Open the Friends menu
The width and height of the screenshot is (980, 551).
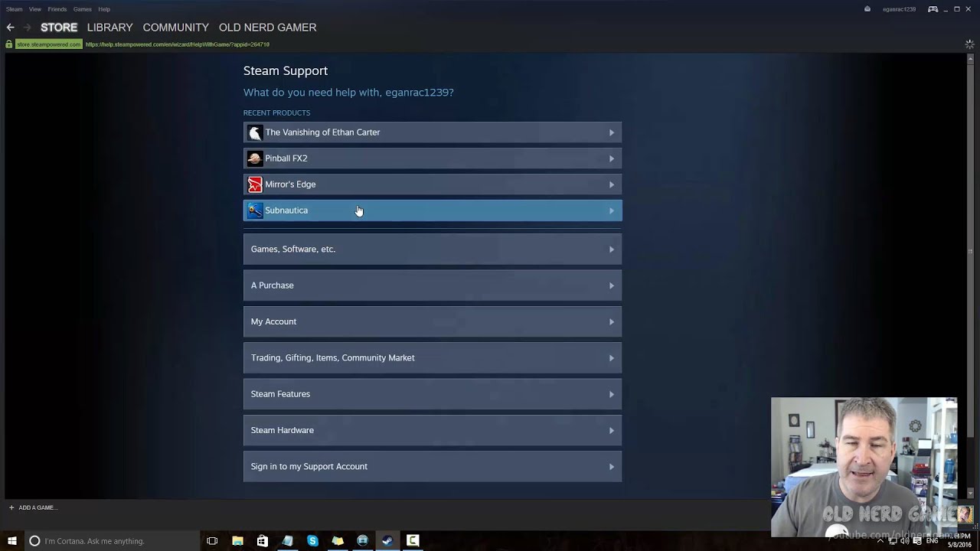(57, 9)
